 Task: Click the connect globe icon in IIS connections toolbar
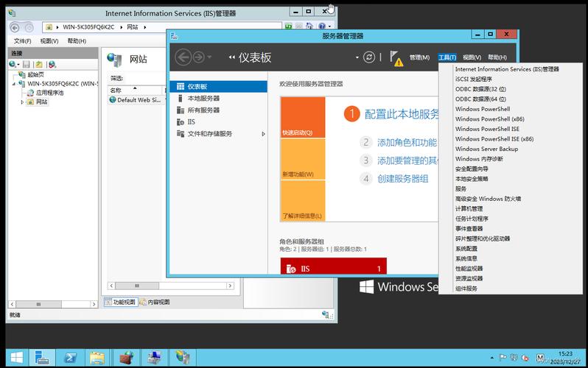click(13, 64)
